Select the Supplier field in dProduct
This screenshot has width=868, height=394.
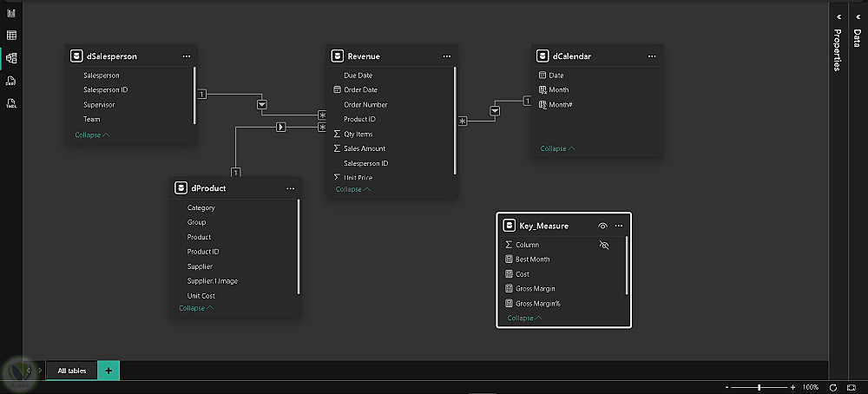(200, 266)
